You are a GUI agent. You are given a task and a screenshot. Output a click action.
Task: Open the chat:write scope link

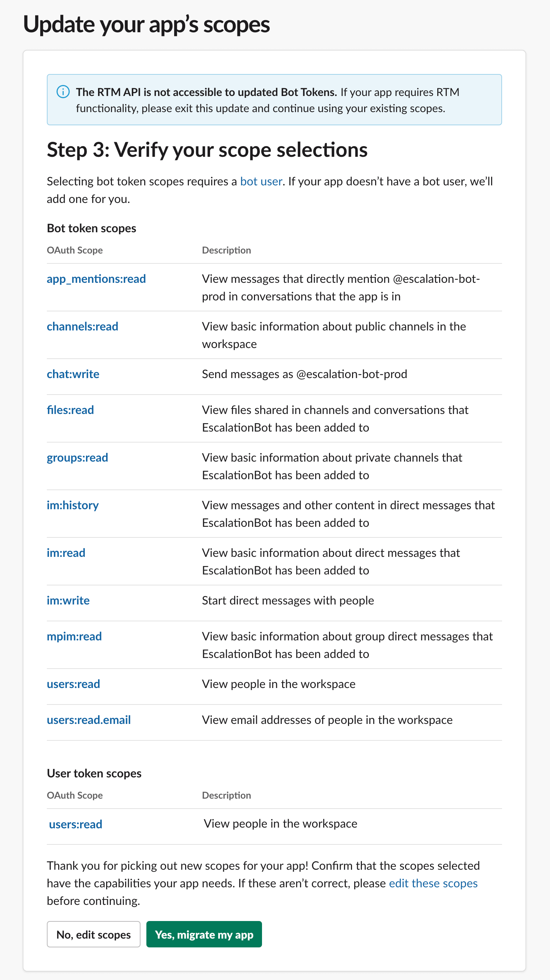pyautogui.click(x=73, y=374)
